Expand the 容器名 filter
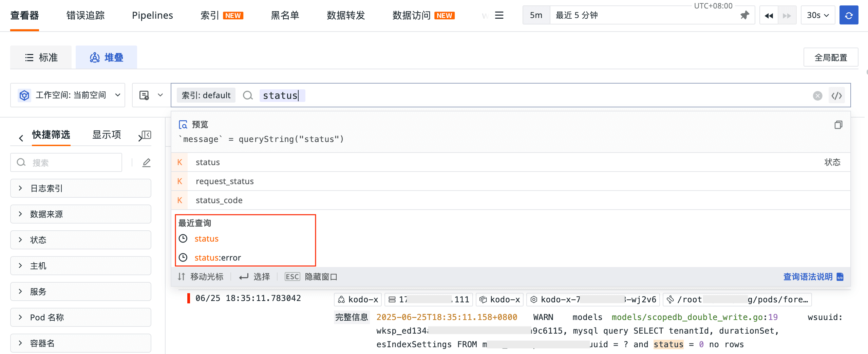Image resolution: width=868 pixels, height=354 pixels. pos(81,343)
